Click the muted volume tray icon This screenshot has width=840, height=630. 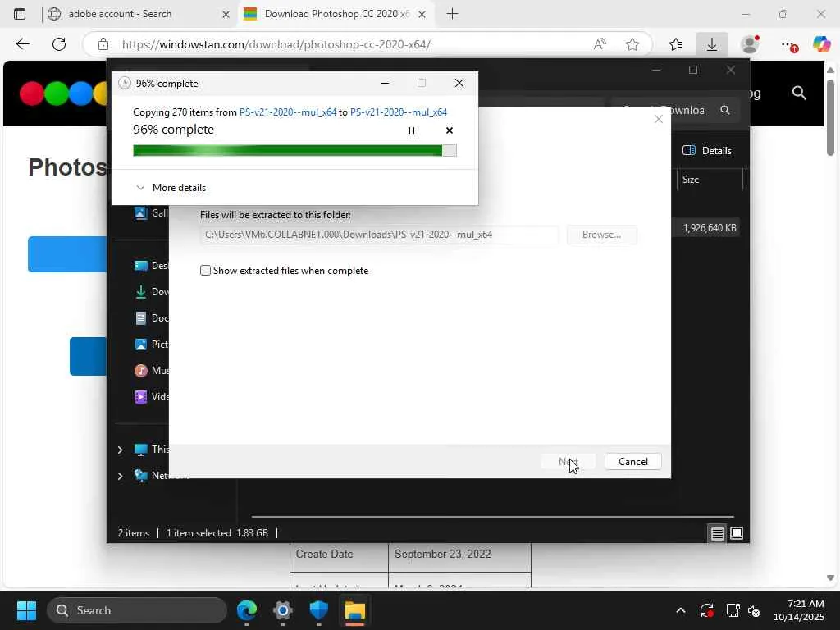pos(754,610)
